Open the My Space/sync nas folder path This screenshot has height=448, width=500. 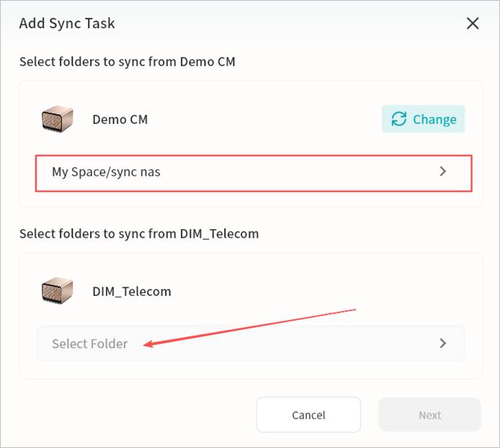pos(105,172)
